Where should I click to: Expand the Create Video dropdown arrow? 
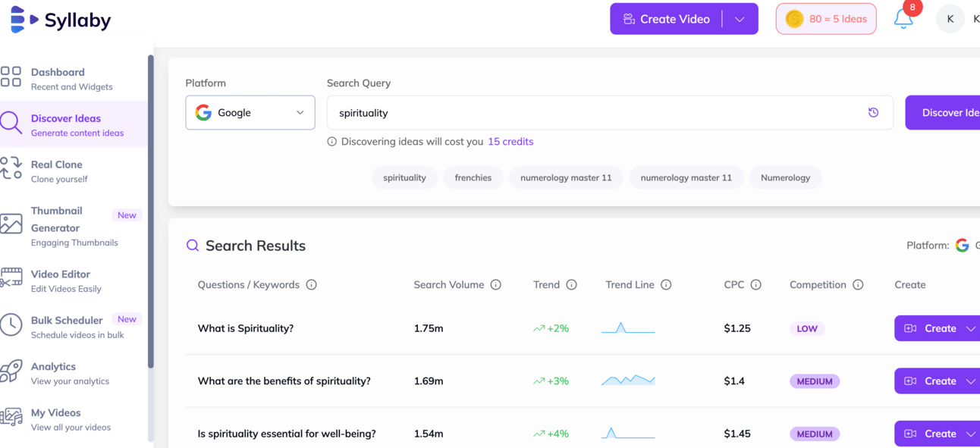pos(740,19)
